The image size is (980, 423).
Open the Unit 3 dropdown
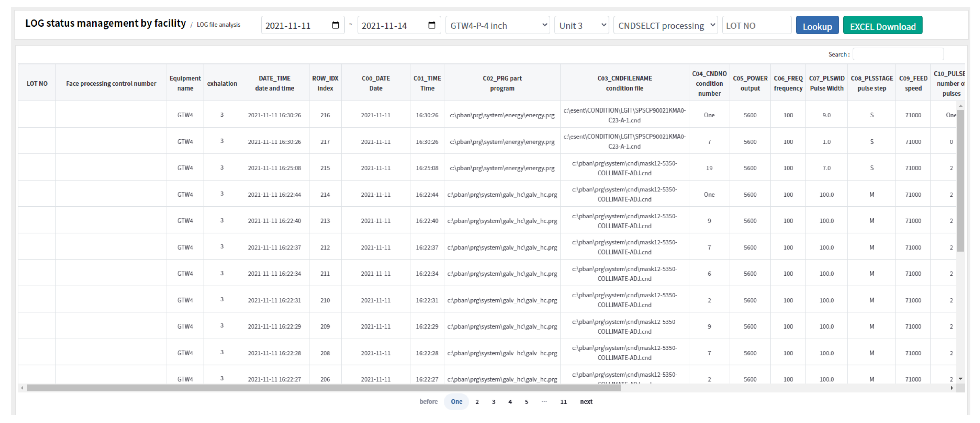581,25
